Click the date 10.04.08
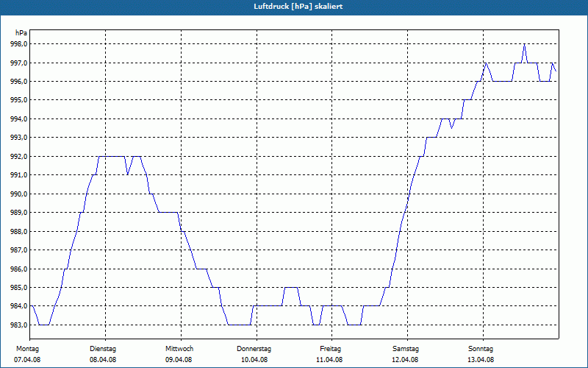Screen dimensions: 588x368 (254, 360)
